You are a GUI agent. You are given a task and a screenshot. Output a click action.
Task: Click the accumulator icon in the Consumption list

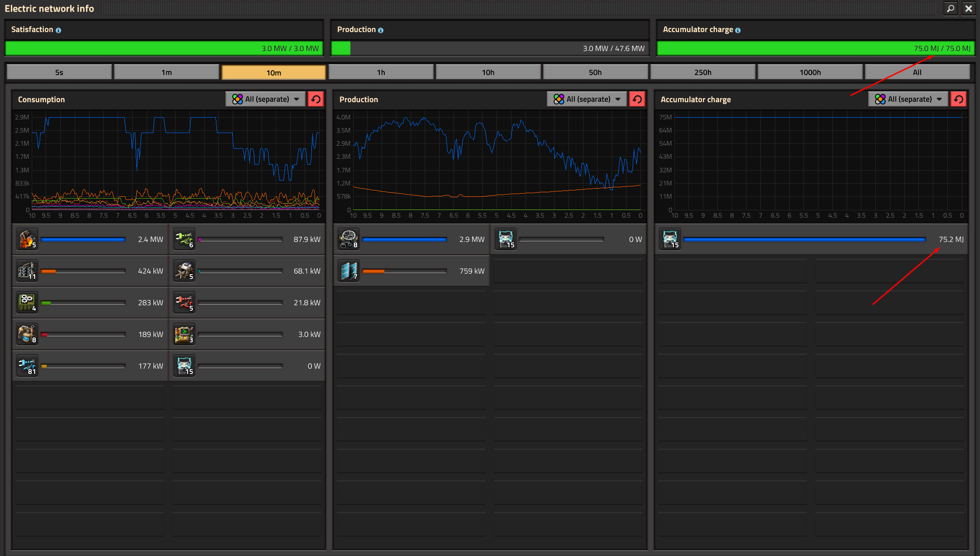(184, 366)
